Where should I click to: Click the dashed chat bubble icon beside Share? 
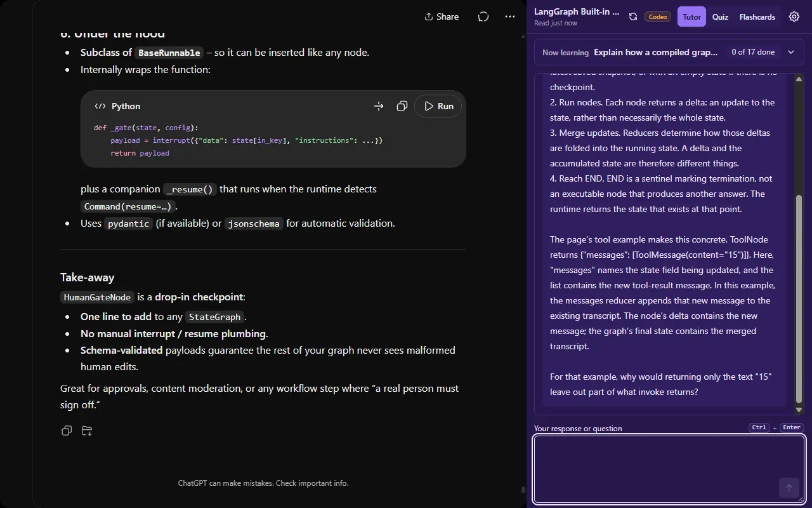(x=483, y=17)
